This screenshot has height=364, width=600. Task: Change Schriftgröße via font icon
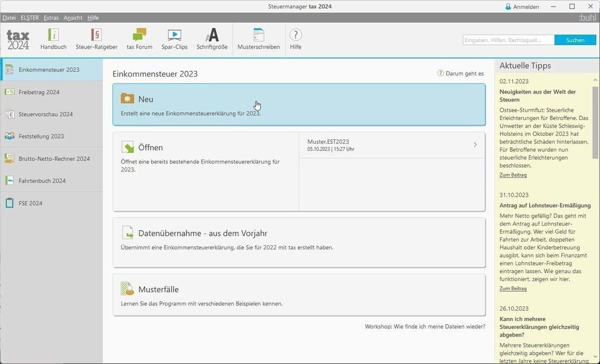pyautogui.click(x=212, y=36)
